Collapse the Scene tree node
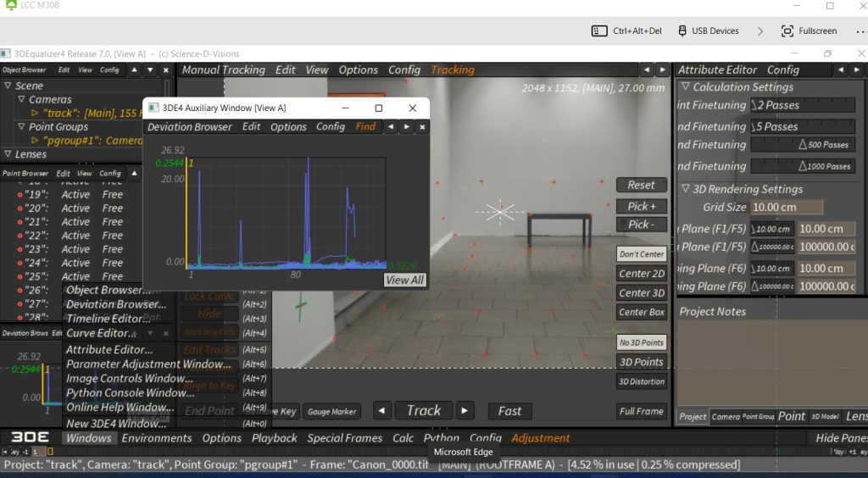The height and width of the screenshot is (478, 868). (x=8, y=86)
